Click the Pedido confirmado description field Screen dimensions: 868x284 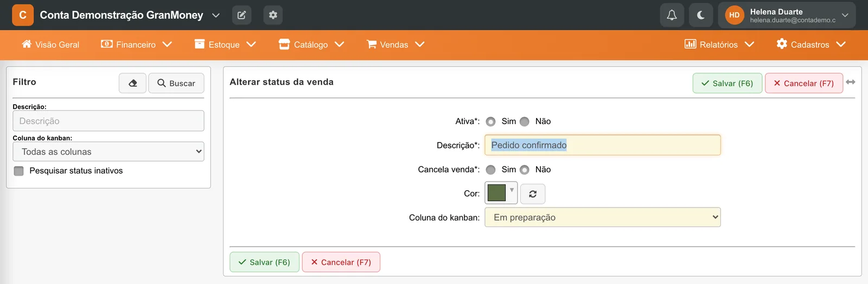click(603, 145)
